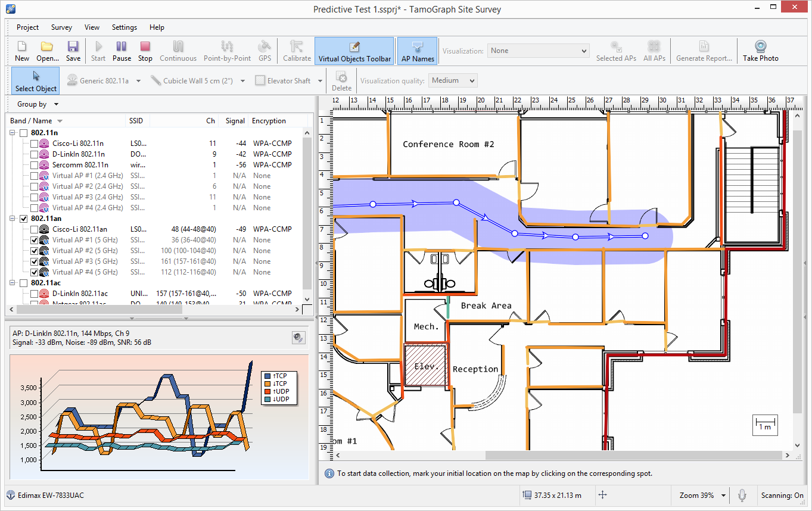Sort by the Band / Name column header
812x511 pixels.
[x=66, y=121]
